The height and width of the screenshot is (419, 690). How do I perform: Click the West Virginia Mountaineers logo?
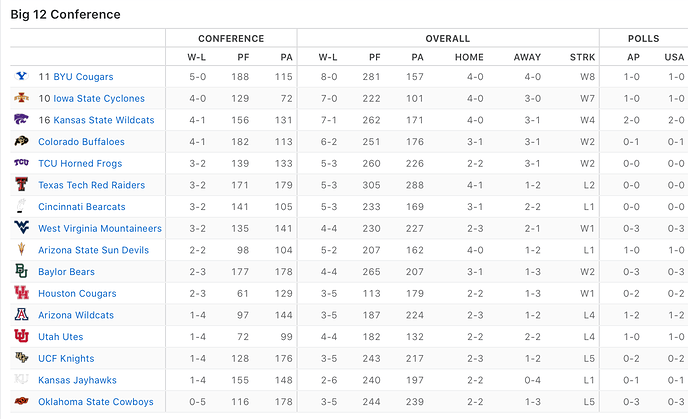[x=21, y=228]
